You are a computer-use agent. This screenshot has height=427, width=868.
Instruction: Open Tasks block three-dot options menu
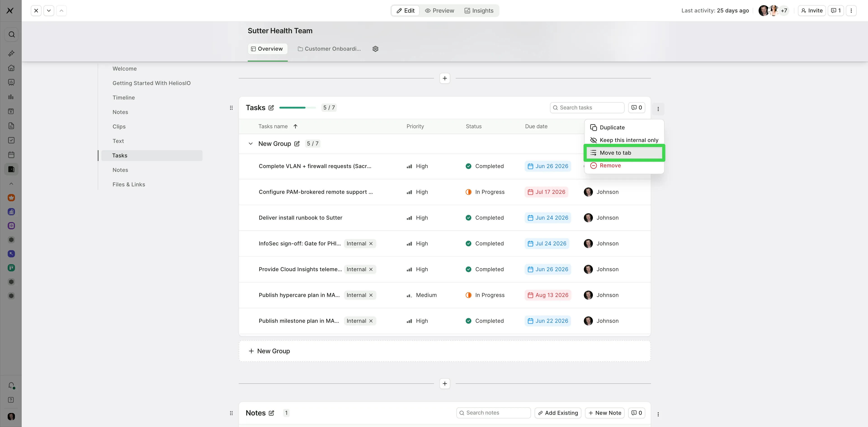tap(658, 109)
